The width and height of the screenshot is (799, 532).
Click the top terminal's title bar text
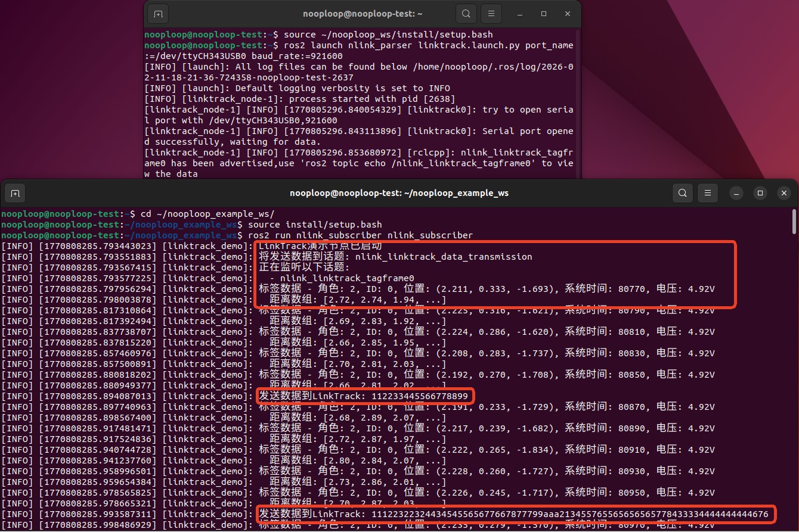[x=362, y=13]
